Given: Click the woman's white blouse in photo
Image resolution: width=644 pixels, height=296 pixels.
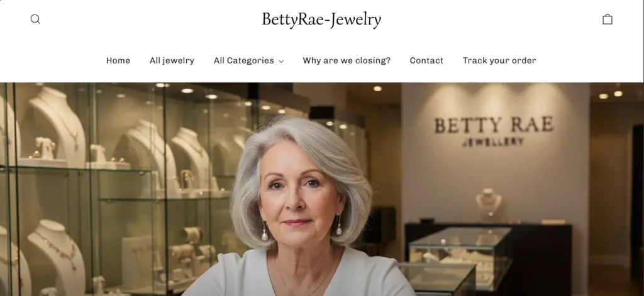Looking at the screenshot, I should [298, 273].
